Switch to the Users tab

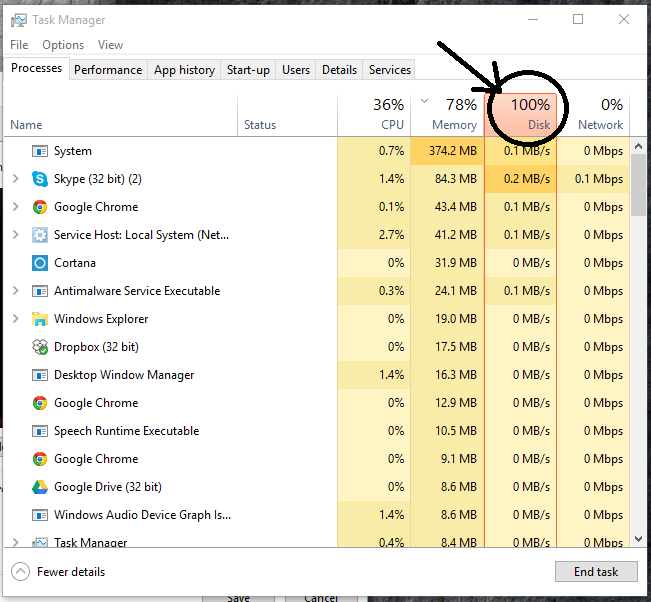[x=296, y=70]
